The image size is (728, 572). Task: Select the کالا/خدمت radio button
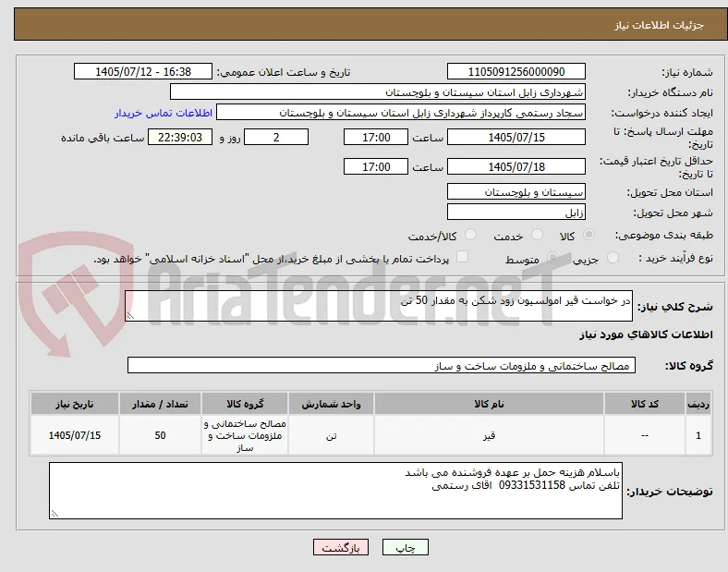[471, 235]
